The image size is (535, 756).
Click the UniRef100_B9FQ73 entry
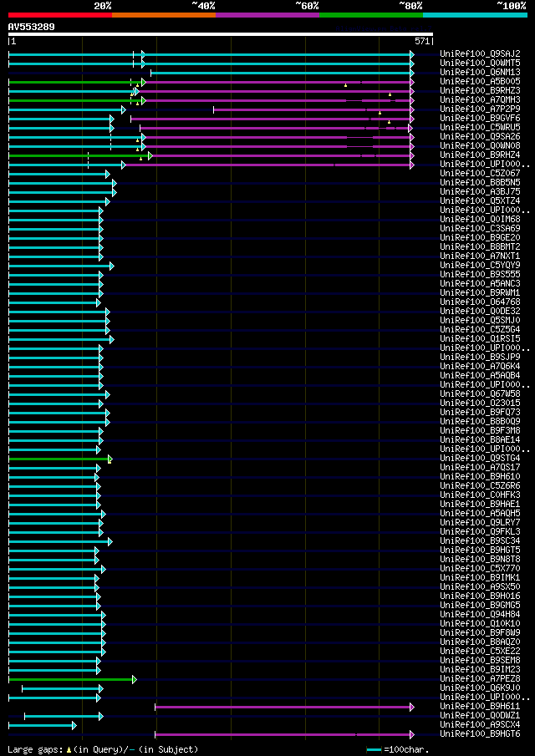click(481, 412)
